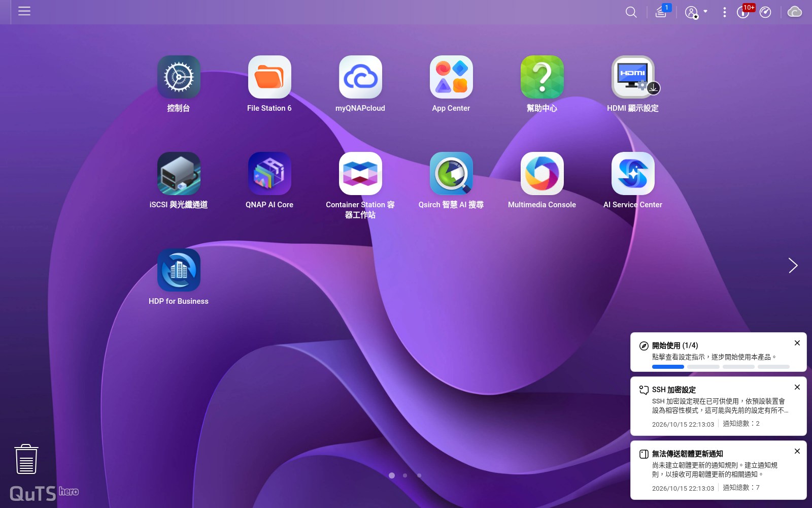Open the myQNAPcloud app

[x=360, y=77]
